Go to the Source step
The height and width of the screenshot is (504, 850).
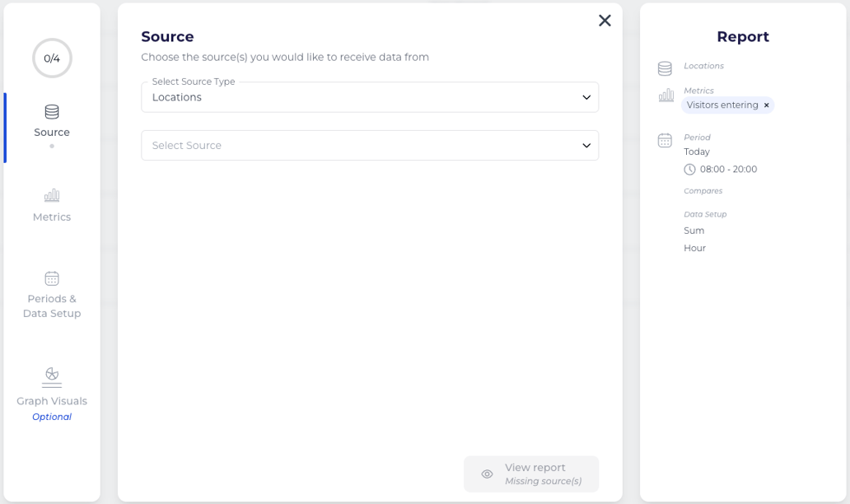point(52,126)
